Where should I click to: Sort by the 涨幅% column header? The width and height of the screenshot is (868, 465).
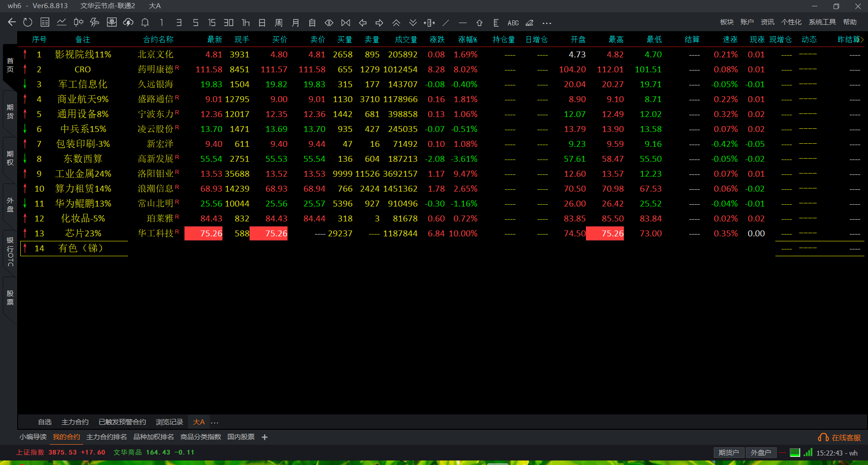click(468, 40)
